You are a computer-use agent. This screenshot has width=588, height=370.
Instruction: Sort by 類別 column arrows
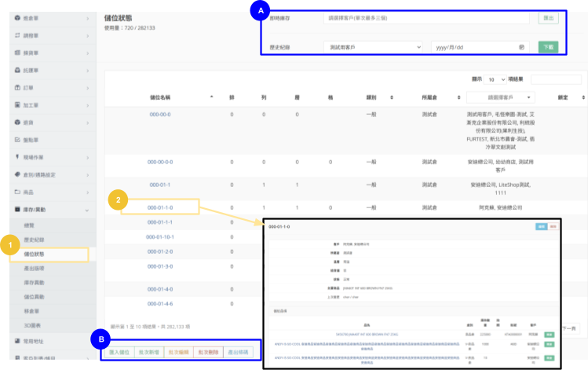coord(392,97)
